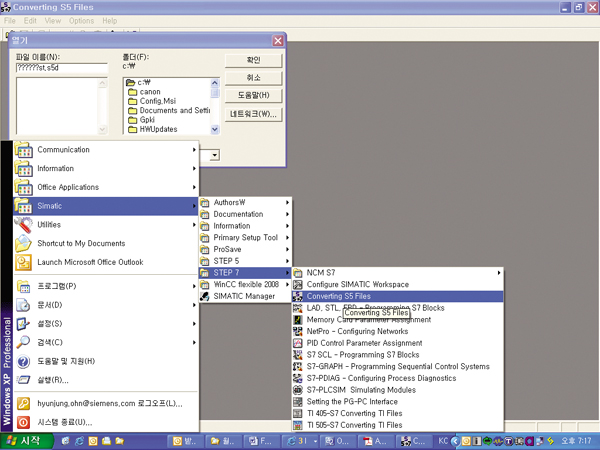
Task: Open the File menu in Converting S5 Files
Action: point(10,21)
